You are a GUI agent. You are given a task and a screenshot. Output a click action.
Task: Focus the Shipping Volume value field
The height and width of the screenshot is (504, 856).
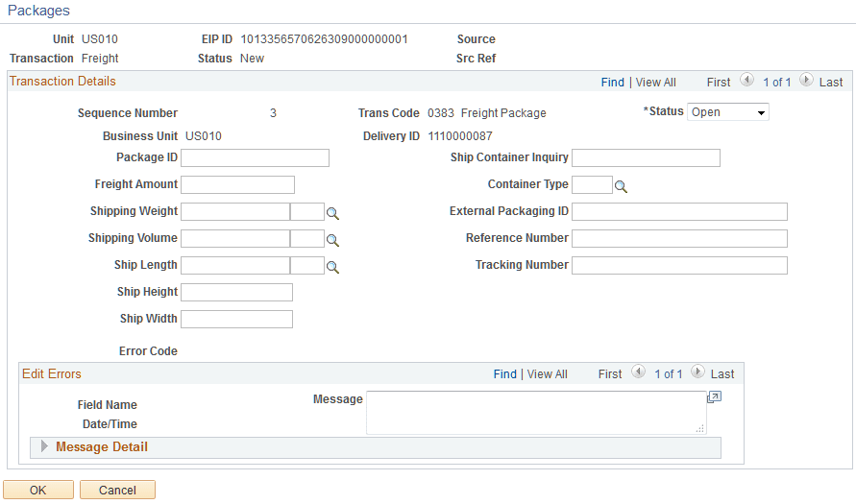point(235,238)
